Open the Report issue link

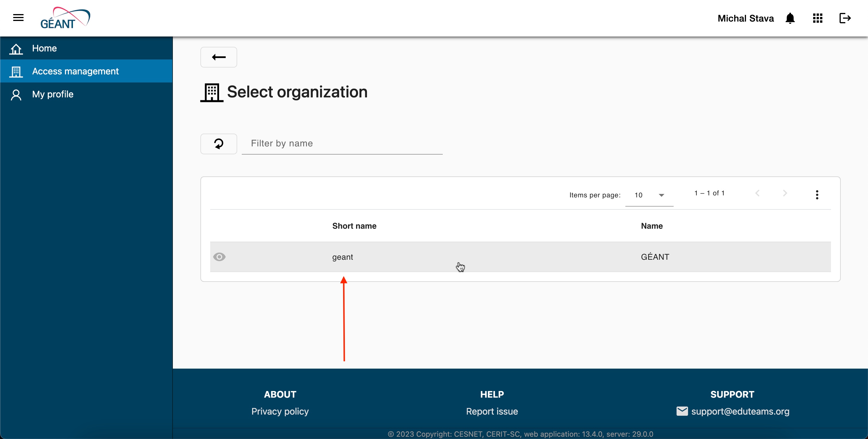tap(492, 411)
